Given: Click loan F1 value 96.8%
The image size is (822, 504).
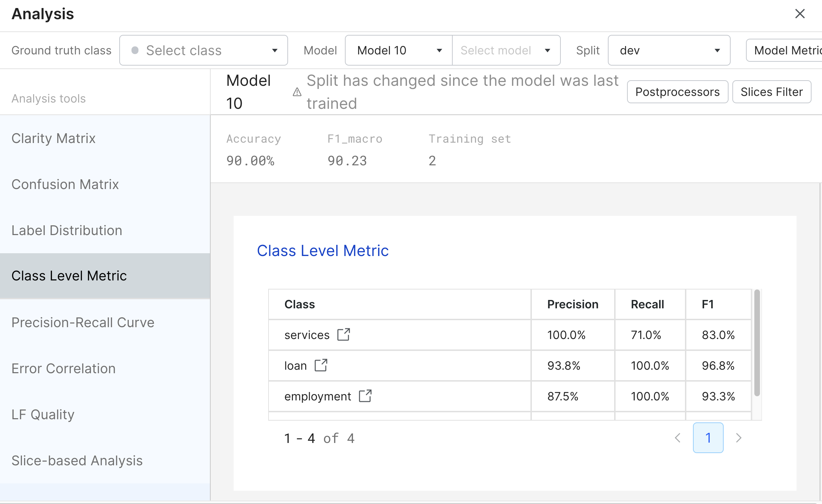Looking at the screenshot, I should pos(718,366).
